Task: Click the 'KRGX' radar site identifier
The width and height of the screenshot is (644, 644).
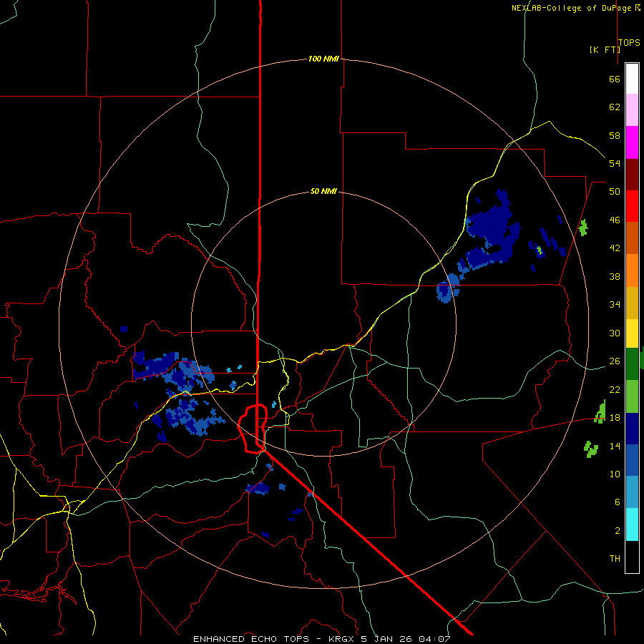Action: [341, 639]
